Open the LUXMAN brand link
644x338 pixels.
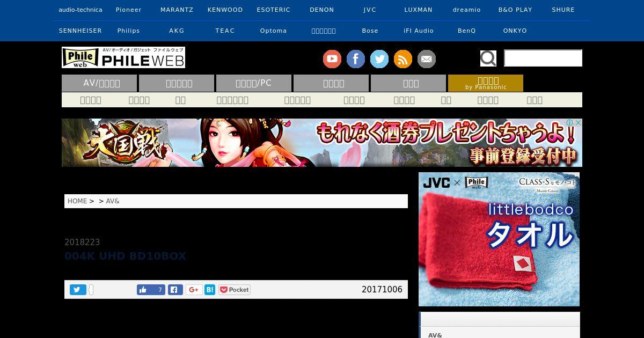click(419, 10)
